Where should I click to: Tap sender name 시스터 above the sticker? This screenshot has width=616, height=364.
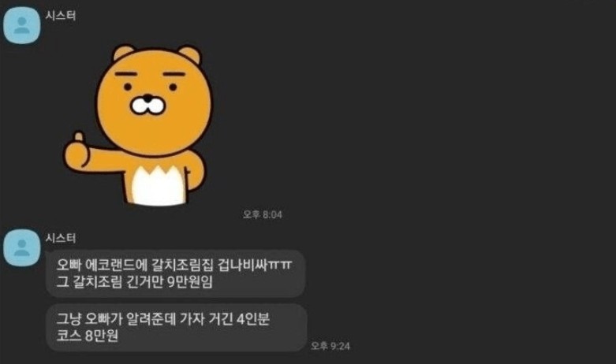click(61, 16)
